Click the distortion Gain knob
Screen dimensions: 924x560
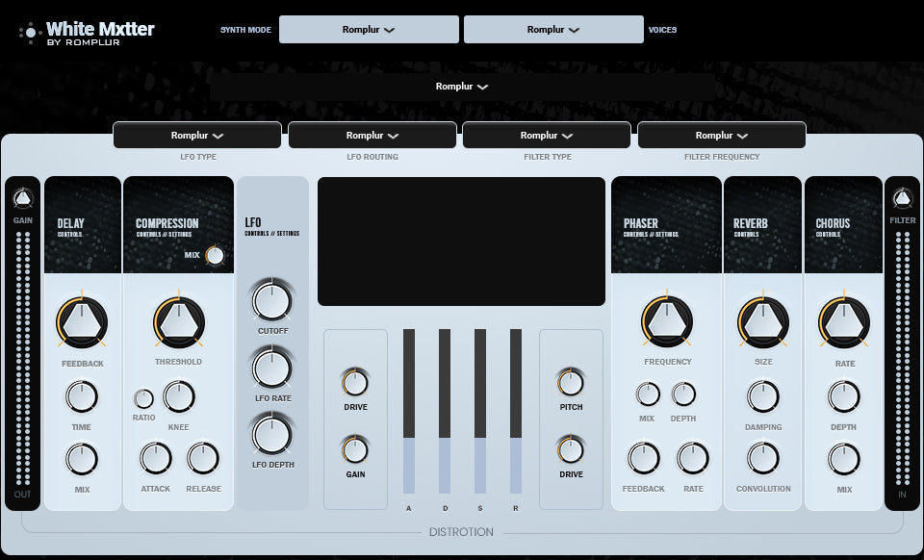[355, 450]
